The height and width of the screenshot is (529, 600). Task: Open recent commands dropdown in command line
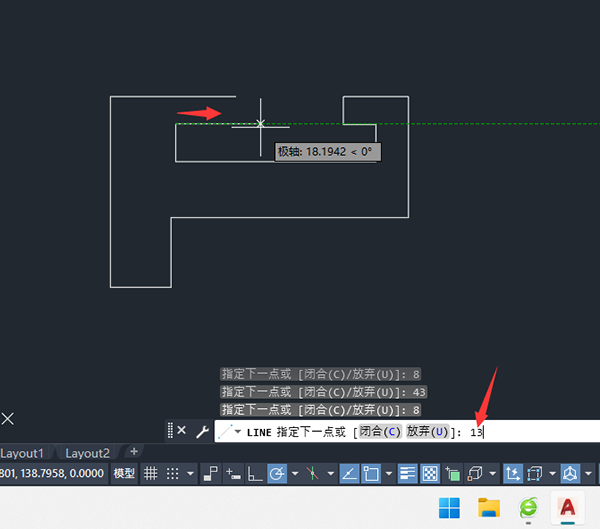238,432
